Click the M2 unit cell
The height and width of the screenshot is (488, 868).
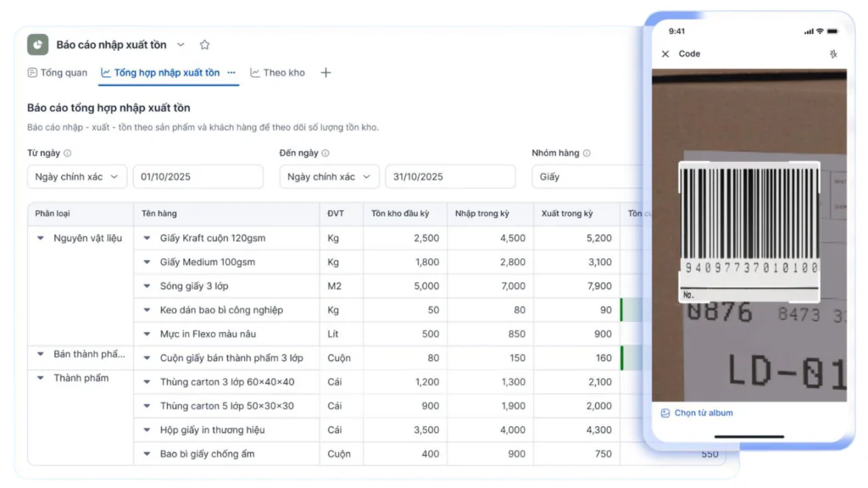pos(342,286)
